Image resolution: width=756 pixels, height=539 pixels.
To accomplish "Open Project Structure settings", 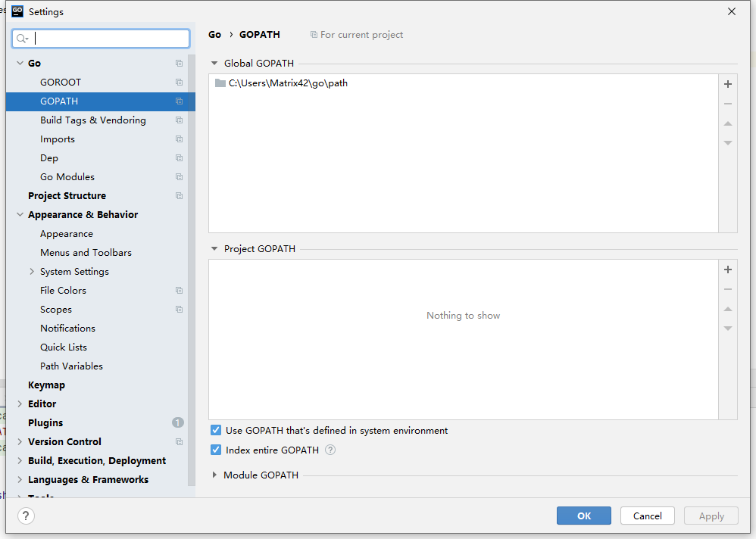I will [67, 195].
